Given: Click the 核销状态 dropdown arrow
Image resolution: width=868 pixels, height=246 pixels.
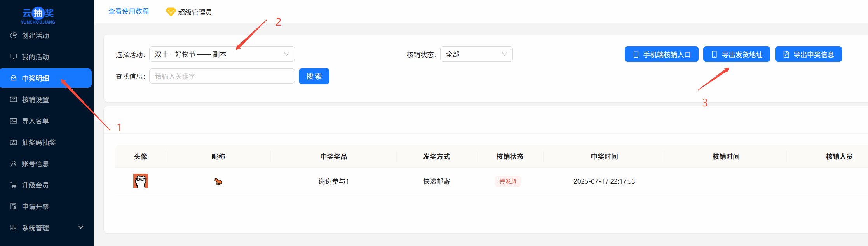Looking at the screenshot, I should pyautogui.click(x=504, y=54).
